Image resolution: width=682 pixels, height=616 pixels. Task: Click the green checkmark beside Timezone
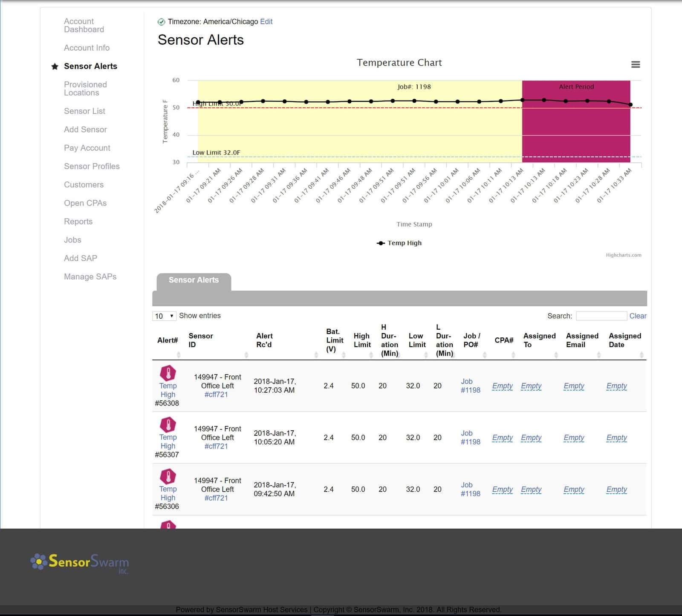point(162,21)
